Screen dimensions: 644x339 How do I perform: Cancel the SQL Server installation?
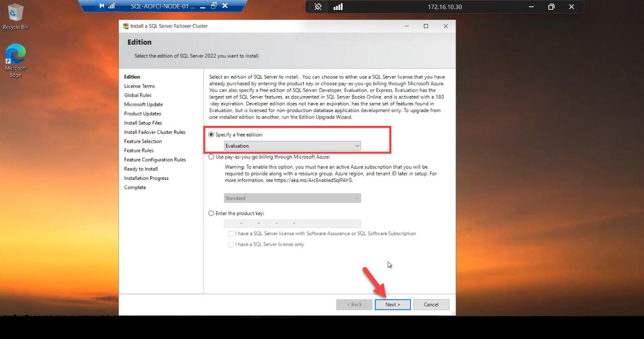(x=431, y=305)
